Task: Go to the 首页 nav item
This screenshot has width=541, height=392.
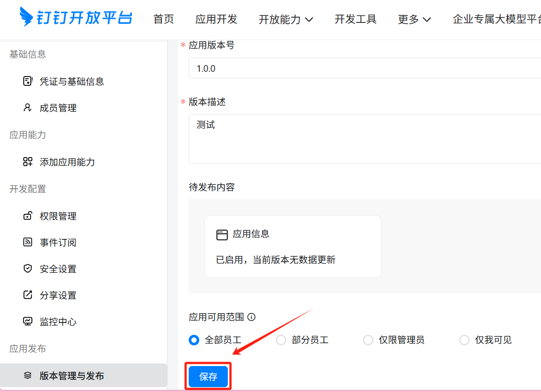Action: [x=164, y=19]
